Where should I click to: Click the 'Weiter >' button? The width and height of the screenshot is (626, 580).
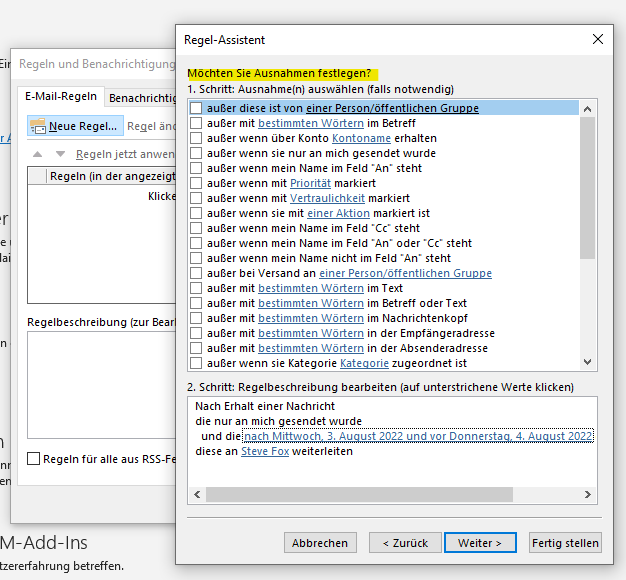(480, 543)
